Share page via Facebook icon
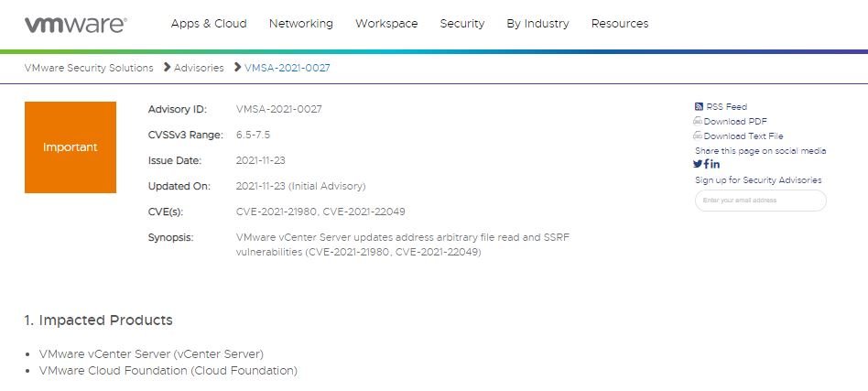This screenshot has width=868, height=391. 706,164
